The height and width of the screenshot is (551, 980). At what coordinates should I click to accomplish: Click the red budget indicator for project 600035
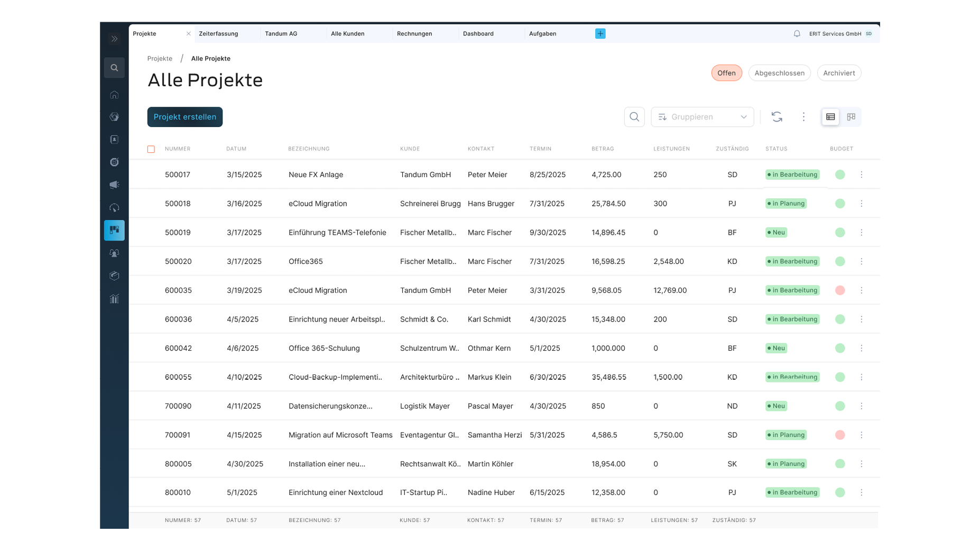click(840, 290)
